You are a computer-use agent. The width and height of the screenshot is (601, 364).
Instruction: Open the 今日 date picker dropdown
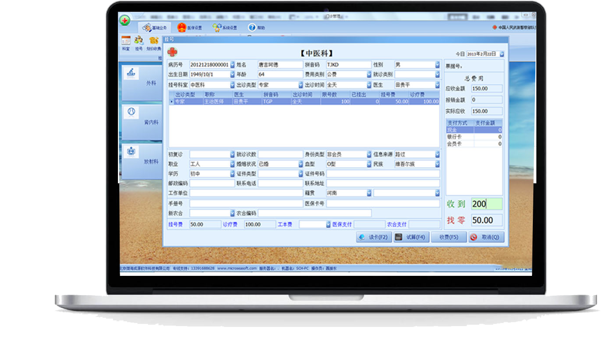coord(501,54)
